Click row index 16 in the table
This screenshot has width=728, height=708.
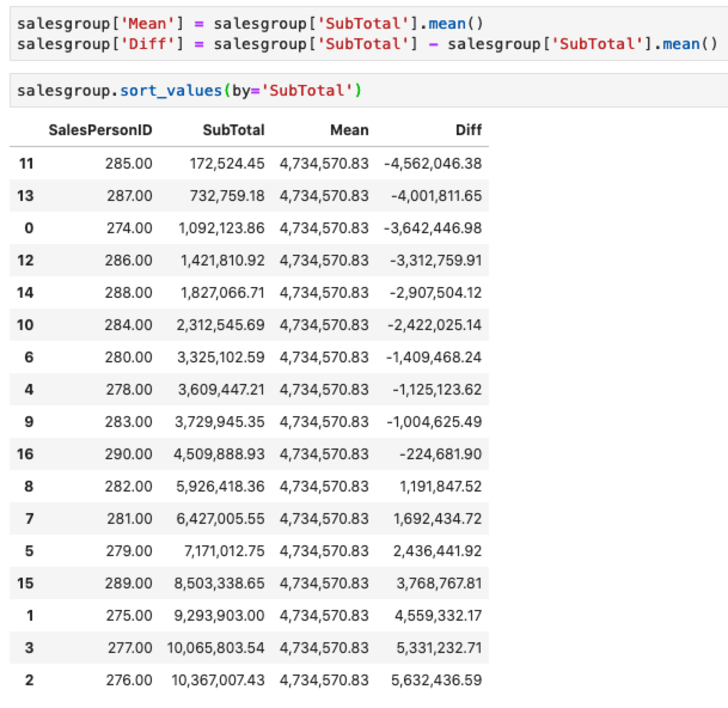tap(25, 454)
